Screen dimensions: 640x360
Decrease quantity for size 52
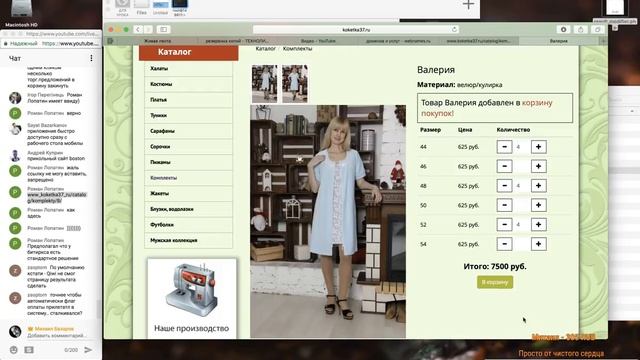[504, 224]
